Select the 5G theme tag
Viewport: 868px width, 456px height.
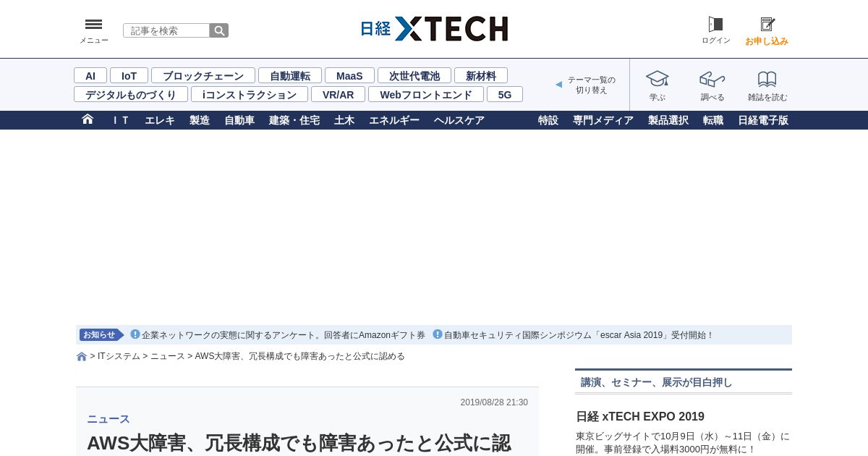[x=505, y=94]
